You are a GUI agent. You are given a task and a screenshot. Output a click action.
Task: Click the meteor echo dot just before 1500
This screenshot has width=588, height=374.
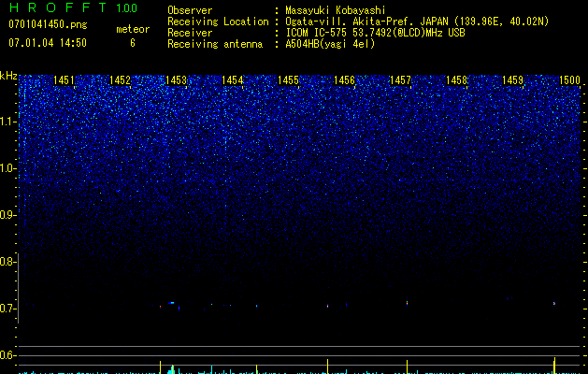coord(554,303)
